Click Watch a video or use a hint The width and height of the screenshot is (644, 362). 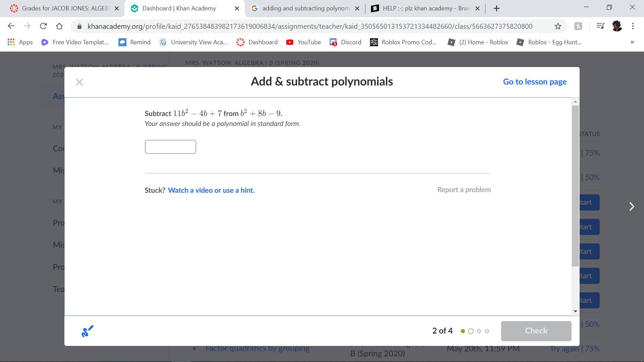[x=211, y=190]
